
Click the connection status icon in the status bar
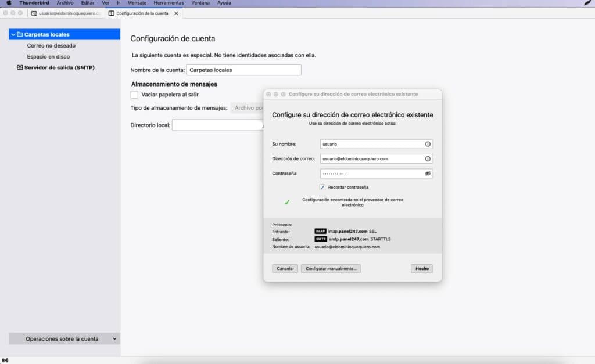tap(5, 360)
